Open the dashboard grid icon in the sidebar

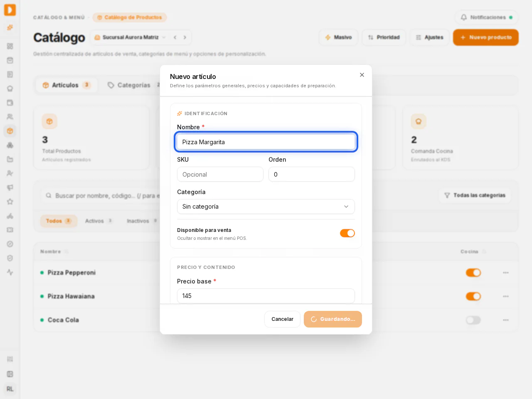(x=10, y=46)
